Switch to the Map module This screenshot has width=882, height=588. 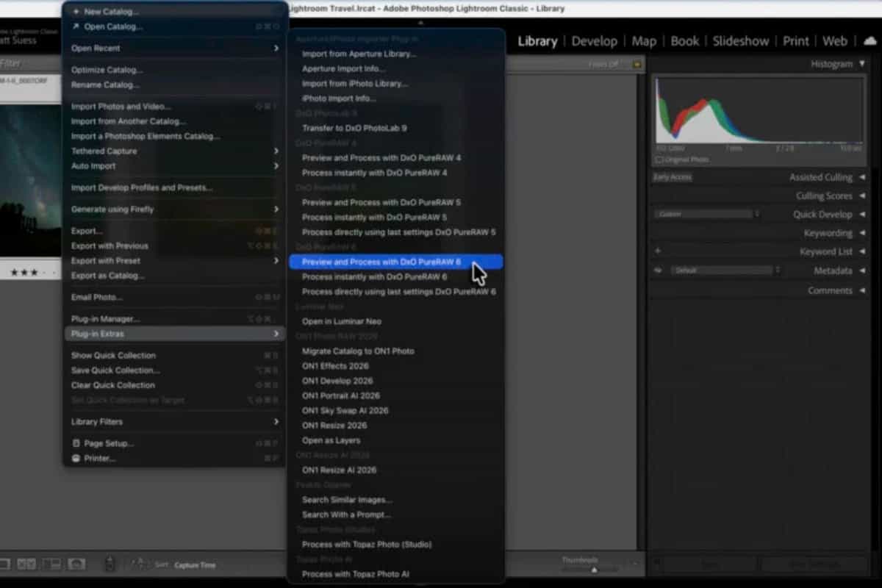(x=644, y=41)
